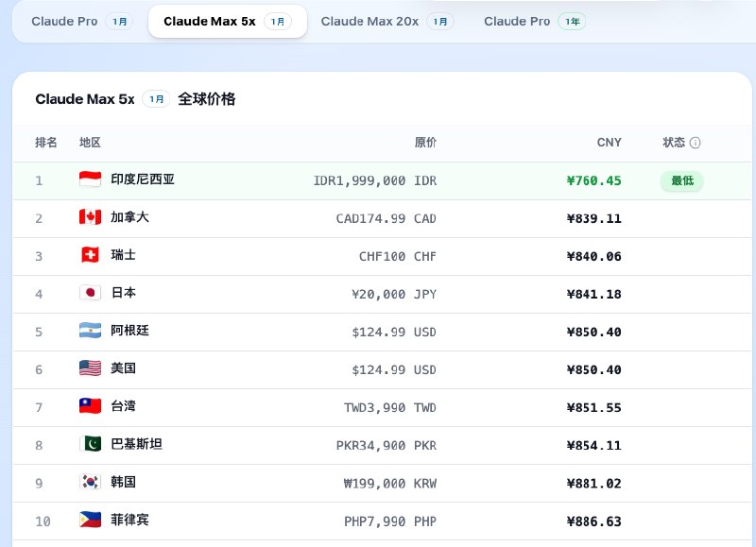This screenshot has width=756, height=547.
Task: Click the Indonesia flag icon
Action: click(90, 179)
